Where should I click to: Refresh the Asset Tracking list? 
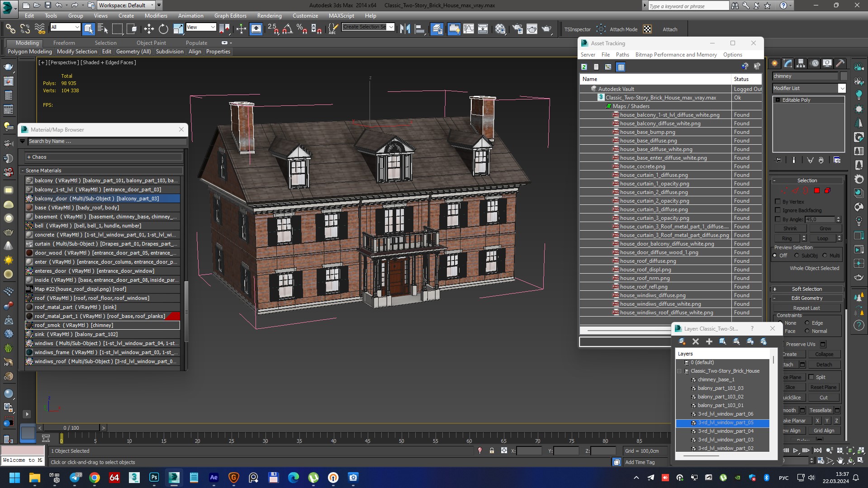click(x=584, y=67)
